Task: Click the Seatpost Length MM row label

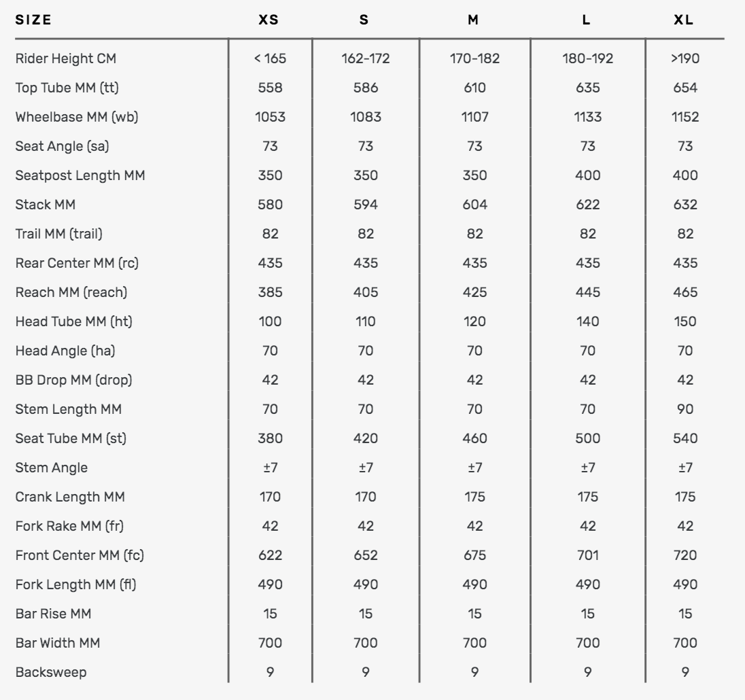Action: click(80, 175)
